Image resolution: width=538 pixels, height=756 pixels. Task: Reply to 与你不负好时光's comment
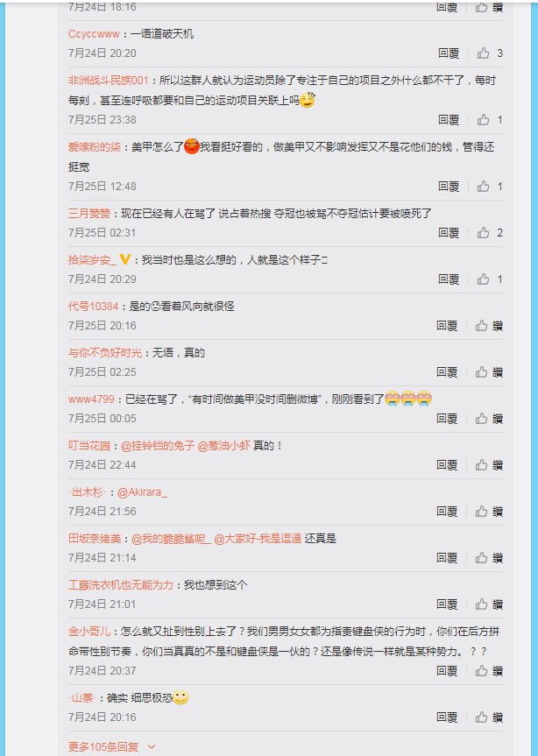(x=447, y=372)
